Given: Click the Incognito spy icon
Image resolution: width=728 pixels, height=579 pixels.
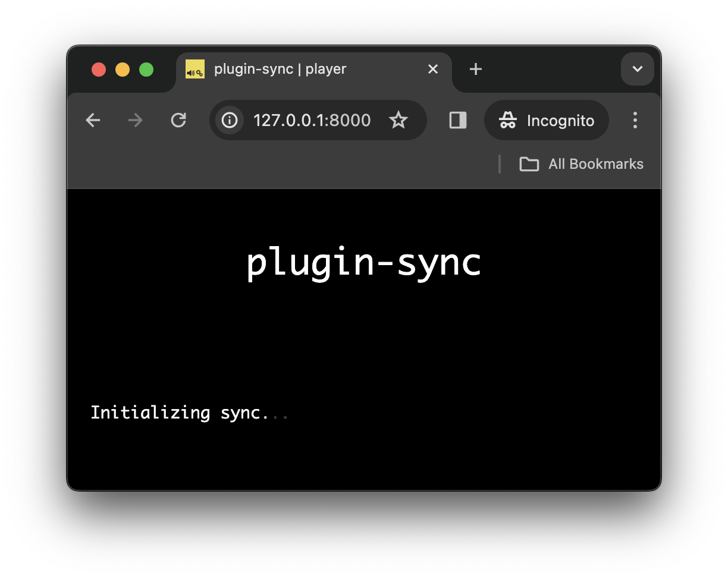Looking at the screenshot, I should tap(509, 120).
